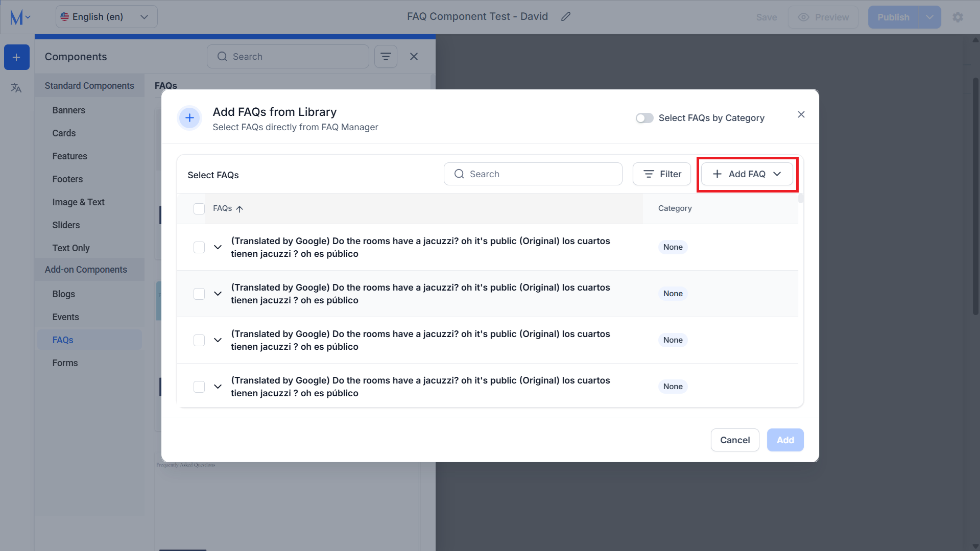Viewport: 980px width, 551px height.
Task: Expand the fourth jacuzzi FAQ row
Action: (x=218, y=387)
